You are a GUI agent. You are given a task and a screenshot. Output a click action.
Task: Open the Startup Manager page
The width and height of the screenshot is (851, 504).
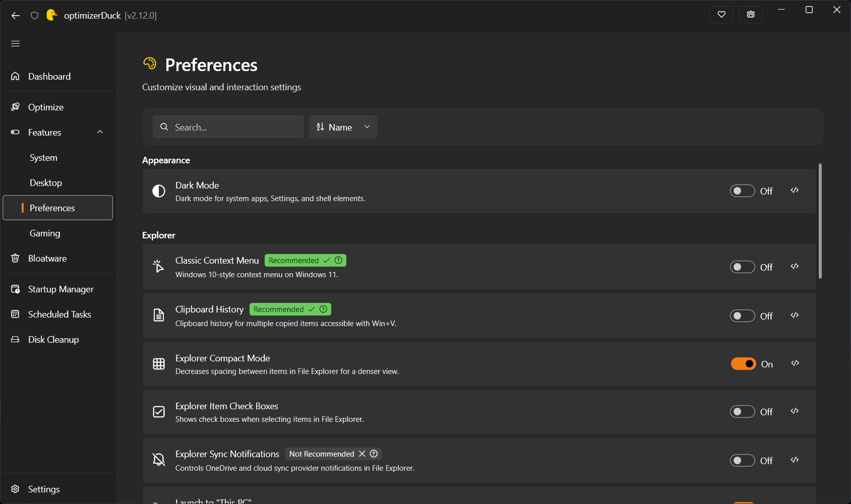[57, 289]
